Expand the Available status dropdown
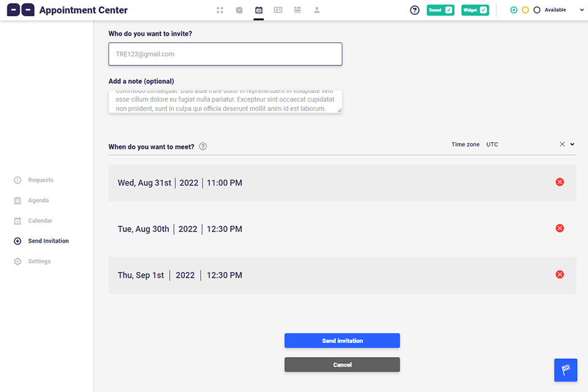The image size is (588, 392). [582, 10]
